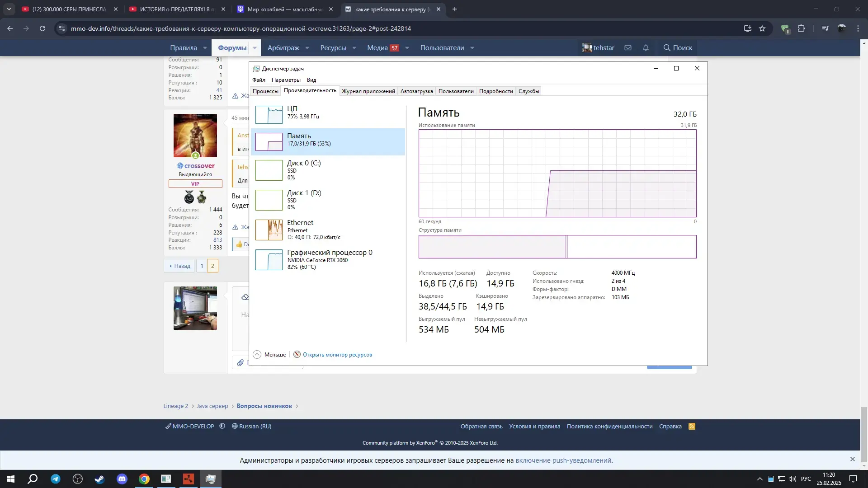Open Telegram from the taskbar

(x=56, y=479)
